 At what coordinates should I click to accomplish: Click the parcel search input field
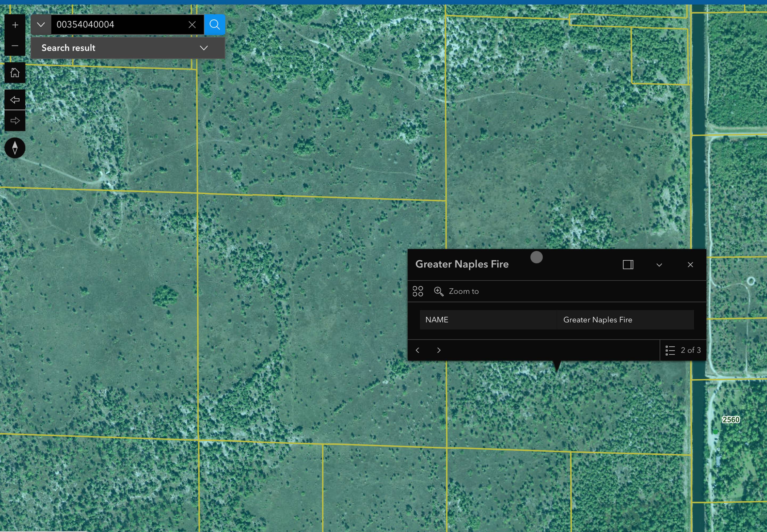tap(118, 25)
